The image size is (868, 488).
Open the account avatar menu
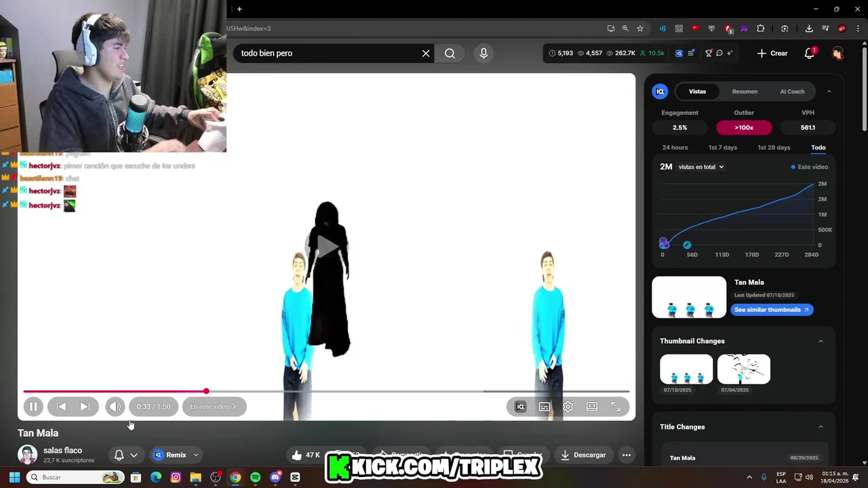tap(838, 53)
